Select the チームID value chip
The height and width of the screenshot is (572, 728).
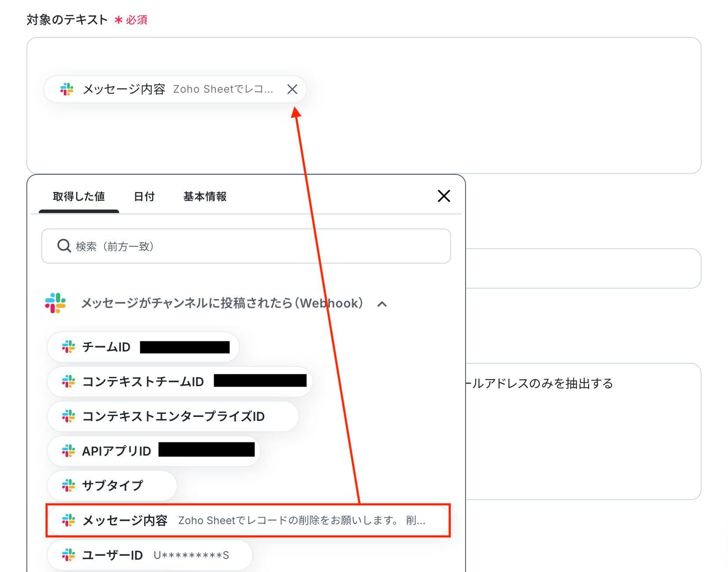click(x=143, y=347)
